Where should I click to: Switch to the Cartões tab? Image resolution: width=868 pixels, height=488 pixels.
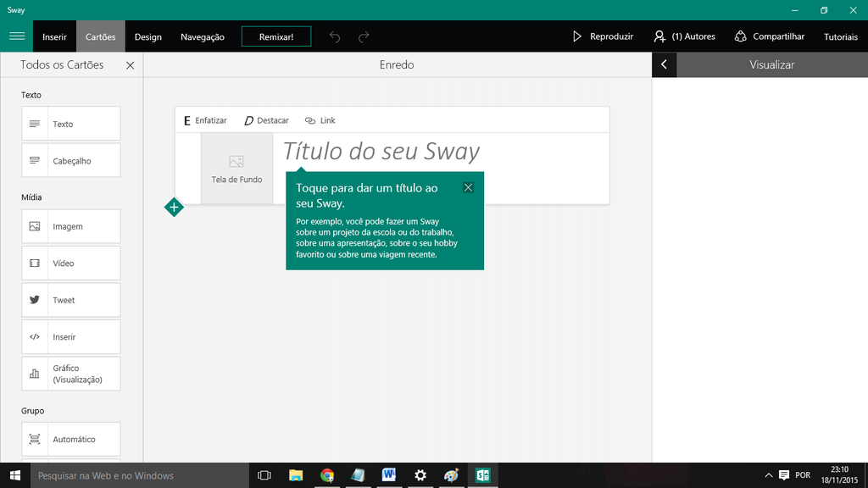100,36
